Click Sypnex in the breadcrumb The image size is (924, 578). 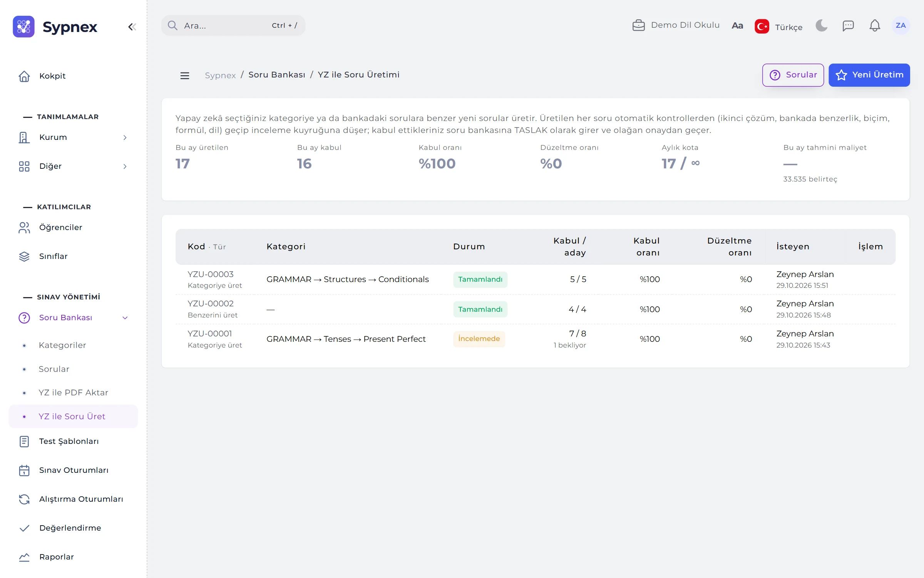(220, 75)
